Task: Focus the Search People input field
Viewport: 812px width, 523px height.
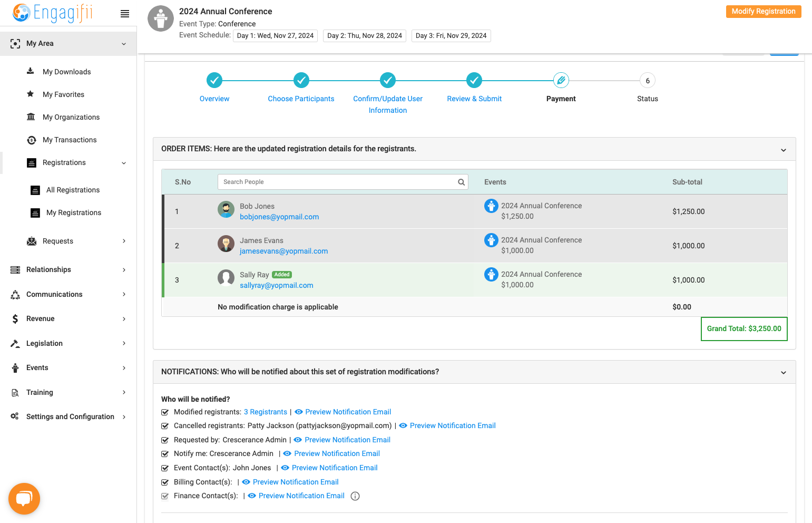Action: coord(343,182)
